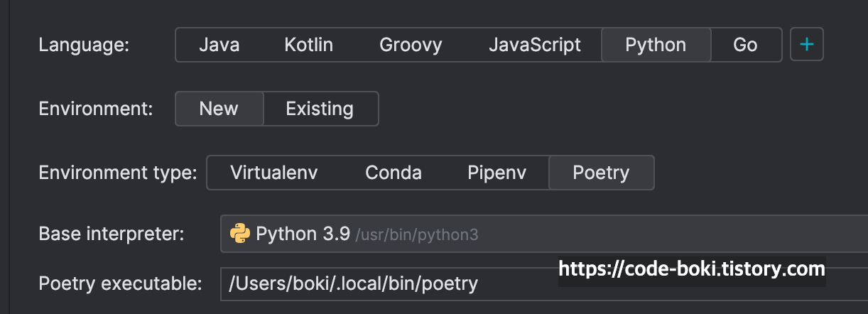This screenshot has height=314, width=868.
Task: Select the Python language button
Action: coord(656,45)
